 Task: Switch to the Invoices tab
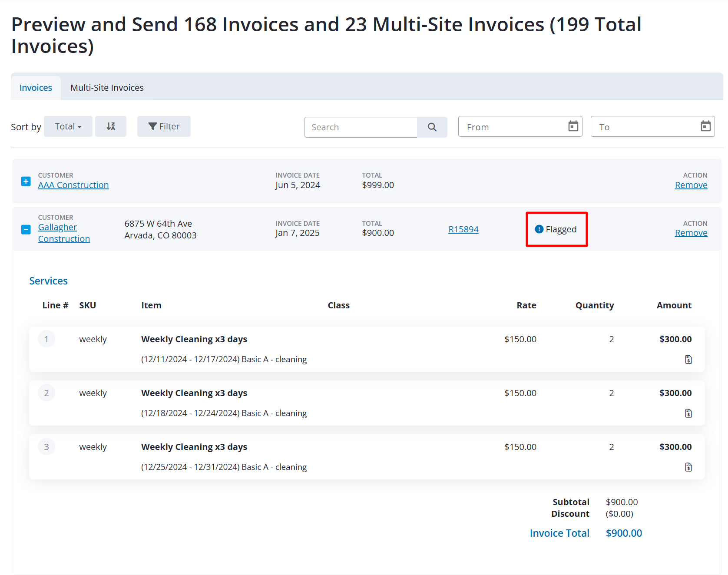coord(36,88)
